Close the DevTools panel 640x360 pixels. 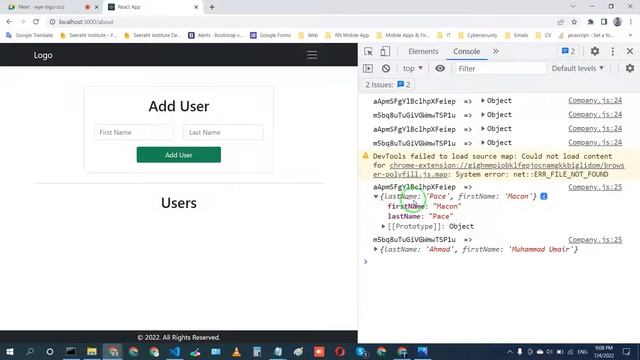[630, 51]
